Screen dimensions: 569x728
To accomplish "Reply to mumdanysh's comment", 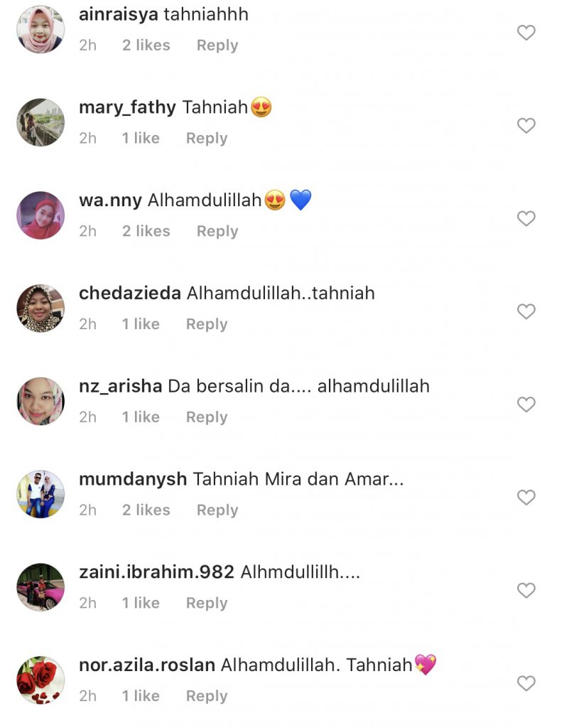I will click(217, 510).
